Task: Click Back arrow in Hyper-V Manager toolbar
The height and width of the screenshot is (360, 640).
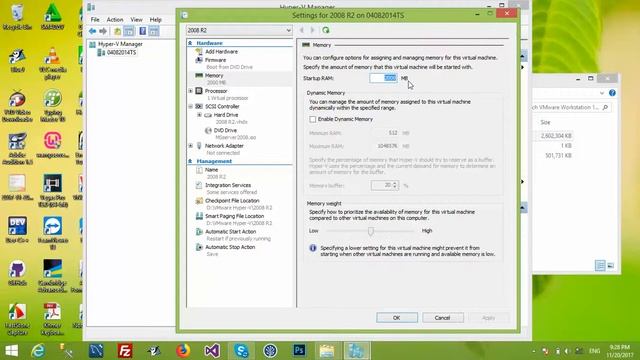Action: point(93,31)
